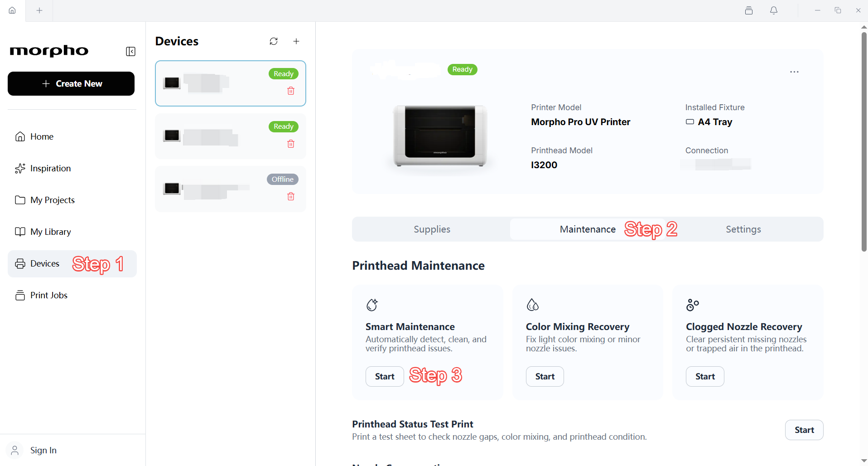Screen dimensions: 868x466
Task: Click the Ready badge beside printer name
Action: click(462, 69)
